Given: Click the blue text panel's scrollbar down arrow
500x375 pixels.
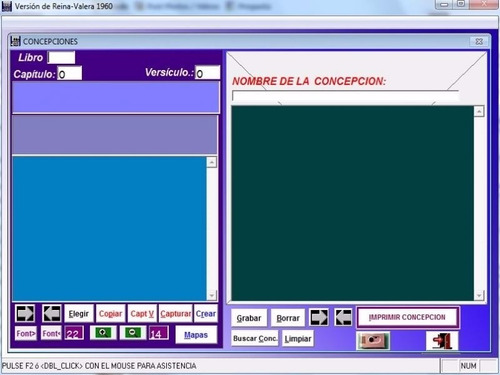Looking at the screenshot, I should click(x=212, y=295).
